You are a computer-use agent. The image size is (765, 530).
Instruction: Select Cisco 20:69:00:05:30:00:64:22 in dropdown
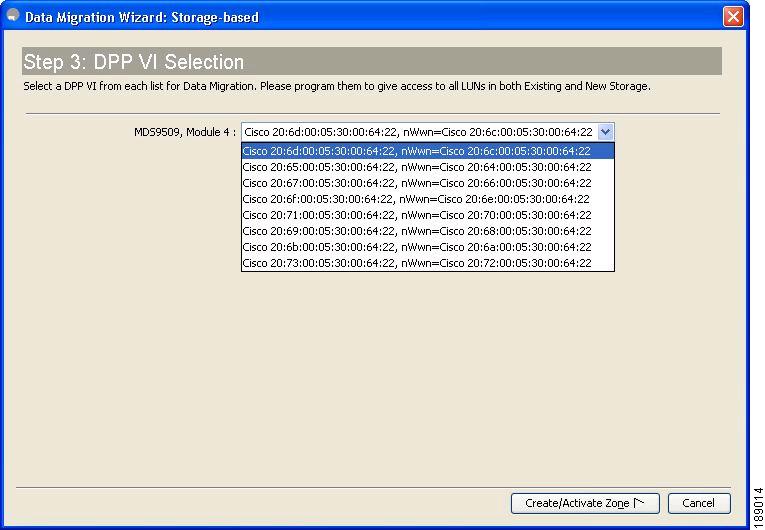pyautogui.click(x=428, y=231)
